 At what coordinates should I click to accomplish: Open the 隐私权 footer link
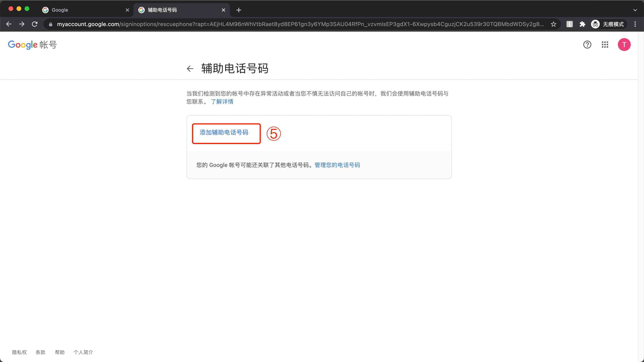click(19, 352)
